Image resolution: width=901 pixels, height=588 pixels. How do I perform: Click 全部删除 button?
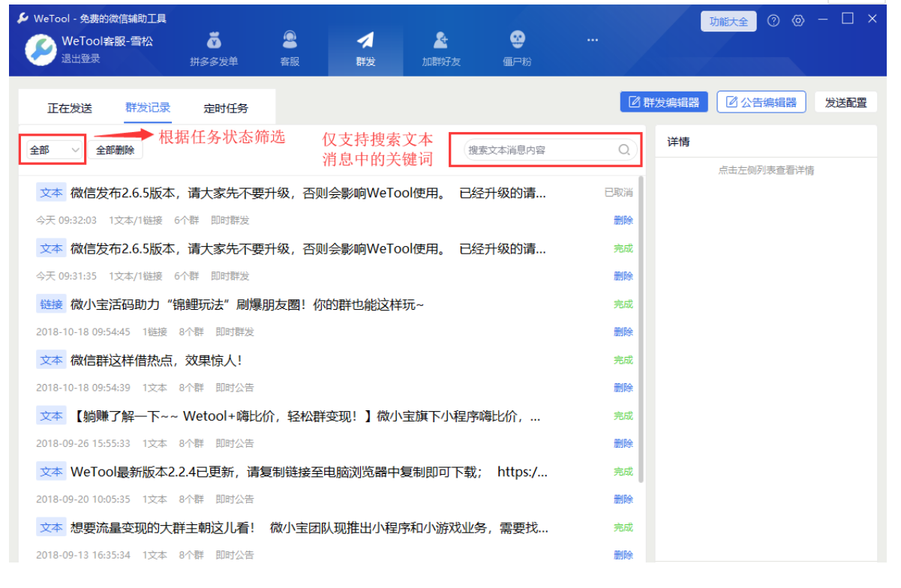(116, 150)
